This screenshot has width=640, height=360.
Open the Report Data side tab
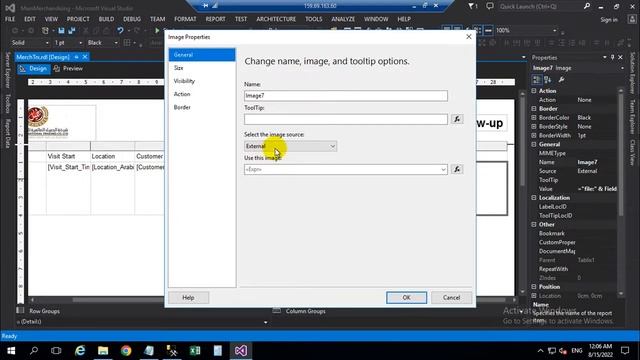(x=7, y=133)
